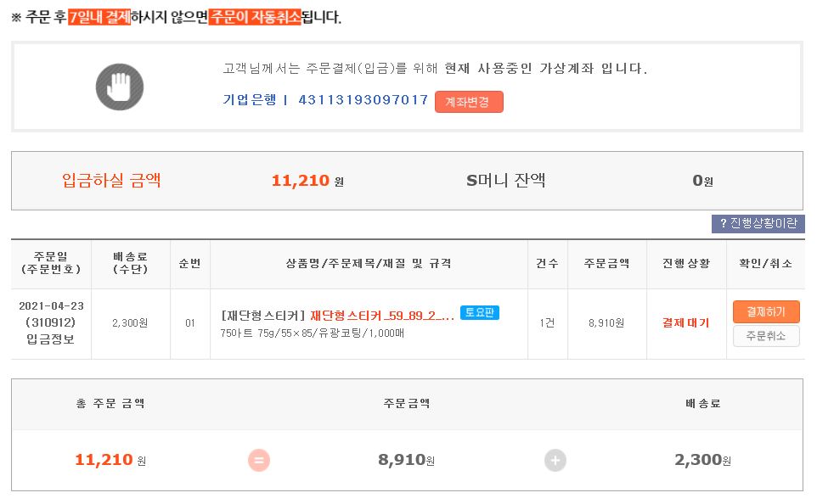817x504 pixels.
Task: Open the 입금정보 link
Action: click(x=50, y=339)
